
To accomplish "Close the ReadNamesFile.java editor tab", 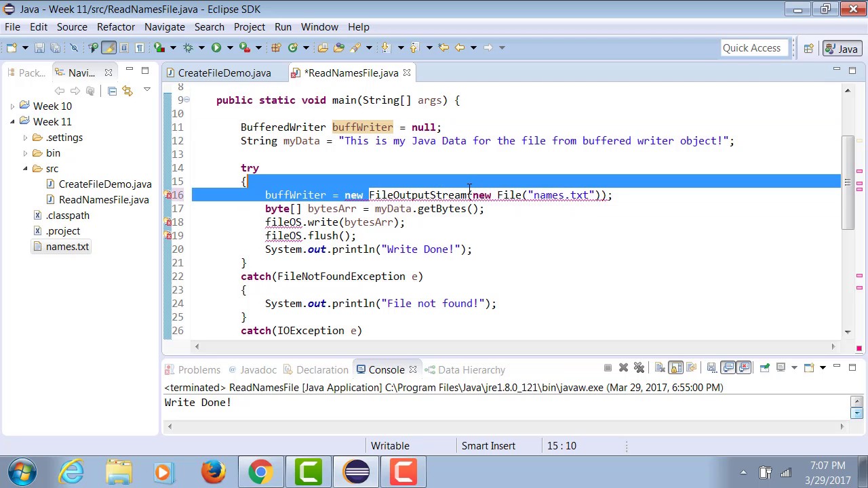I will point(407,73).
